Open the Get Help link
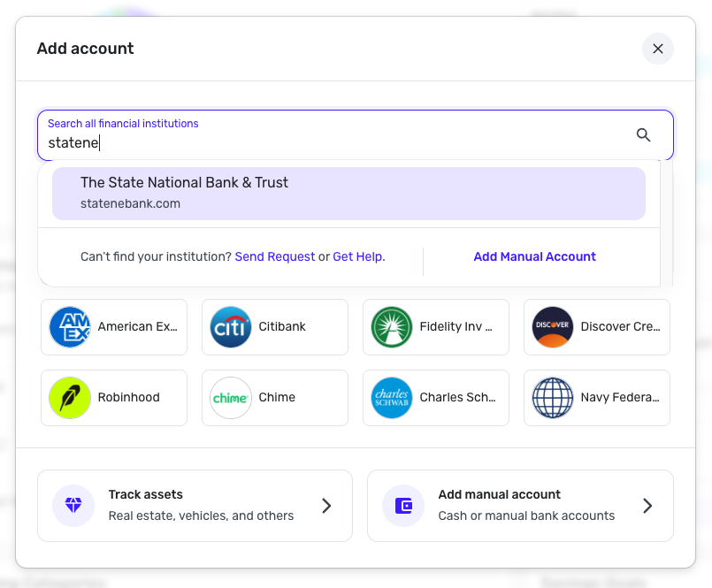 [x=357, y=256]
